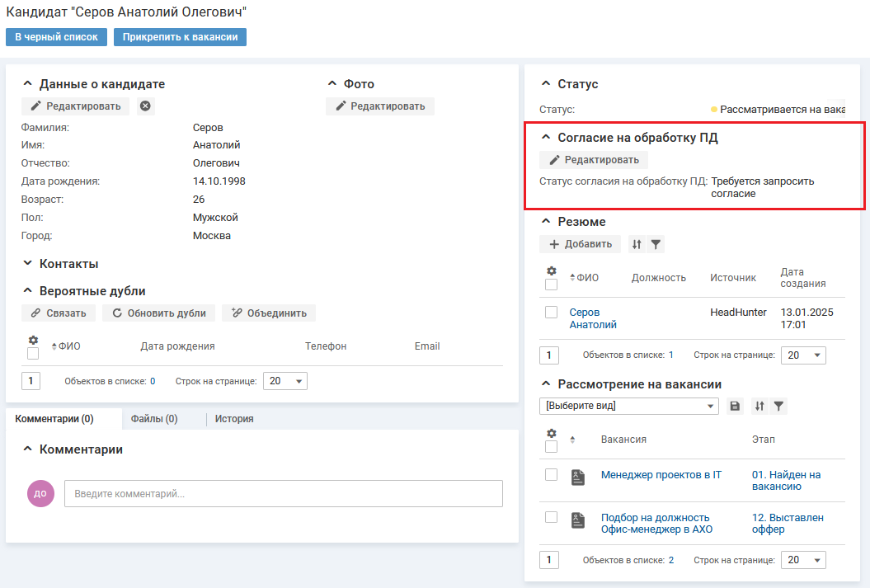Select checkbox for Менеджер проектов в IT vacancy
The width and height of the screenshot is (870, 588).
(551, 475)
